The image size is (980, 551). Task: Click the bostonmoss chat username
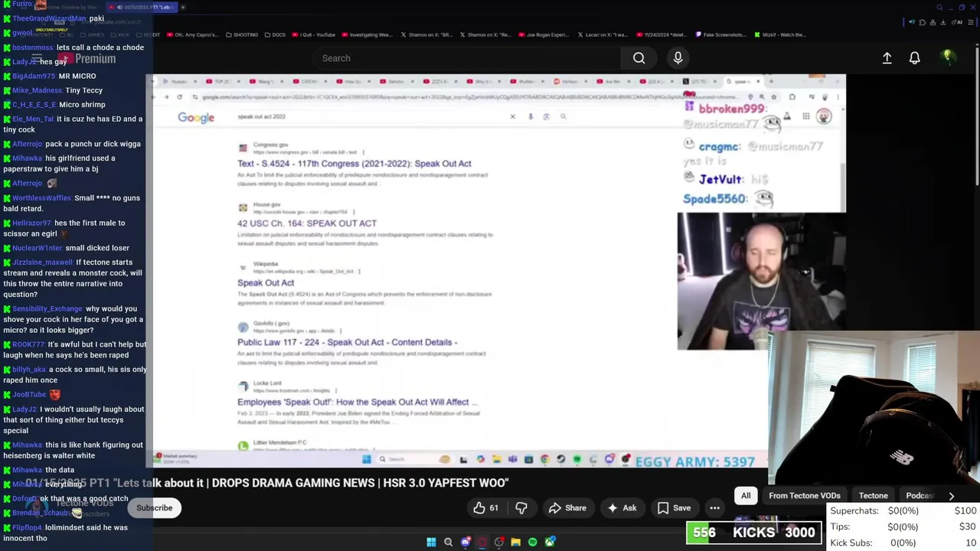click(x=33, y=47)
